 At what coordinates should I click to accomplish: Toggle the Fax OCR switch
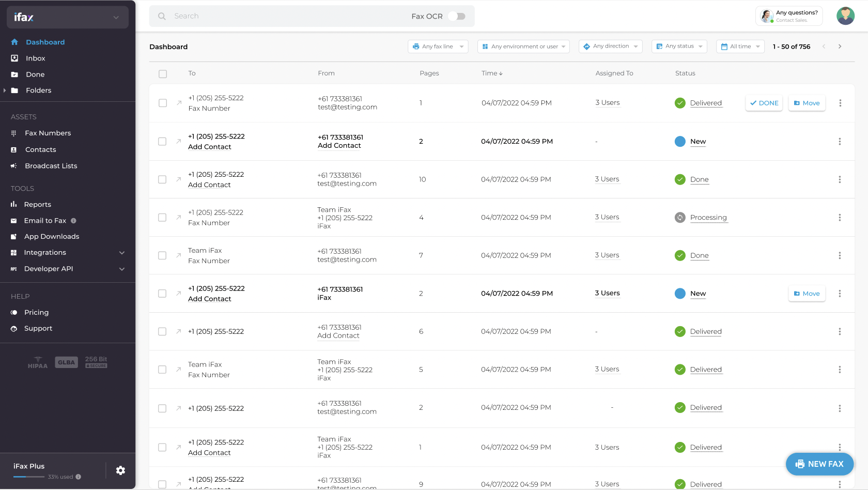(457, 16)
